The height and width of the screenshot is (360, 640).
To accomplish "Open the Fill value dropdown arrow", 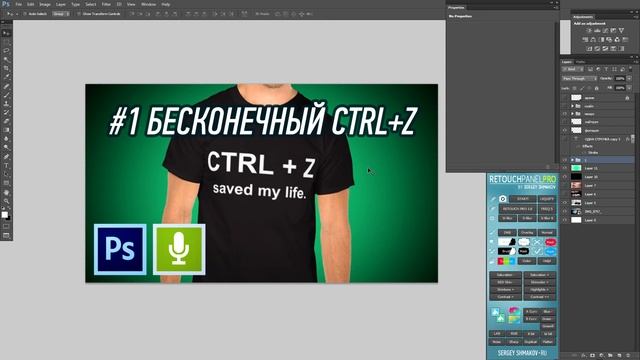I will (630, 88).
